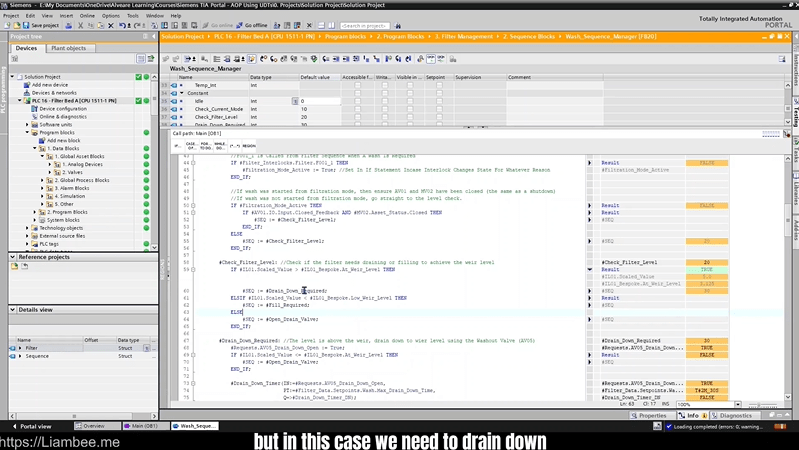The image size is (799, 450).
Task: Click the Go online button
Action: point(212,25)
